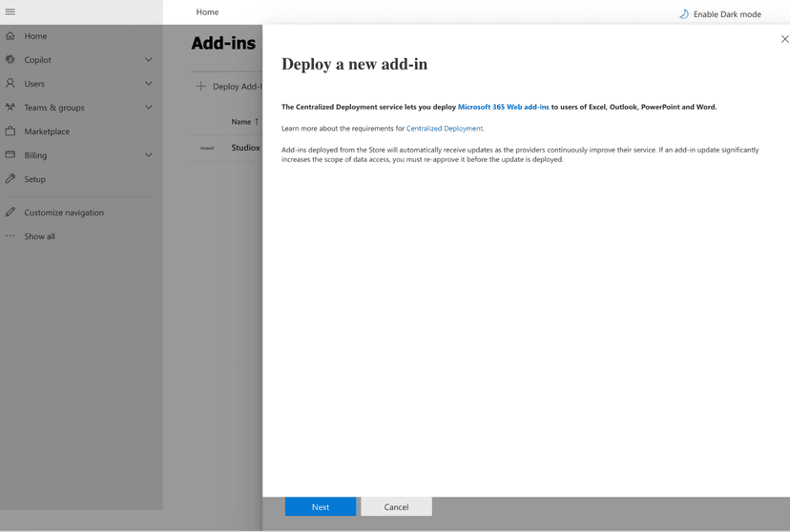Viewport: 790px width, 532px height.
Task: Click the dark mode moon icon
Action: click(684, 14)
